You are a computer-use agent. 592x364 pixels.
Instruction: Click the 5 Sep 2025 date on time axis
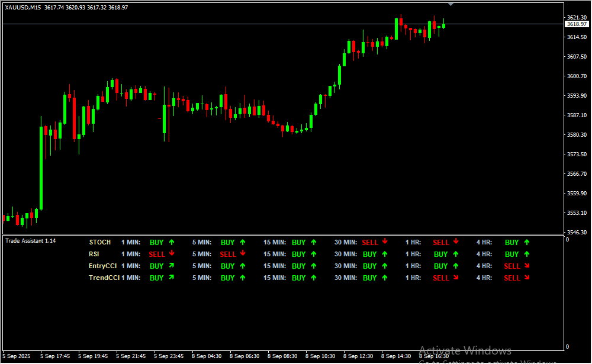pos(16,356)
